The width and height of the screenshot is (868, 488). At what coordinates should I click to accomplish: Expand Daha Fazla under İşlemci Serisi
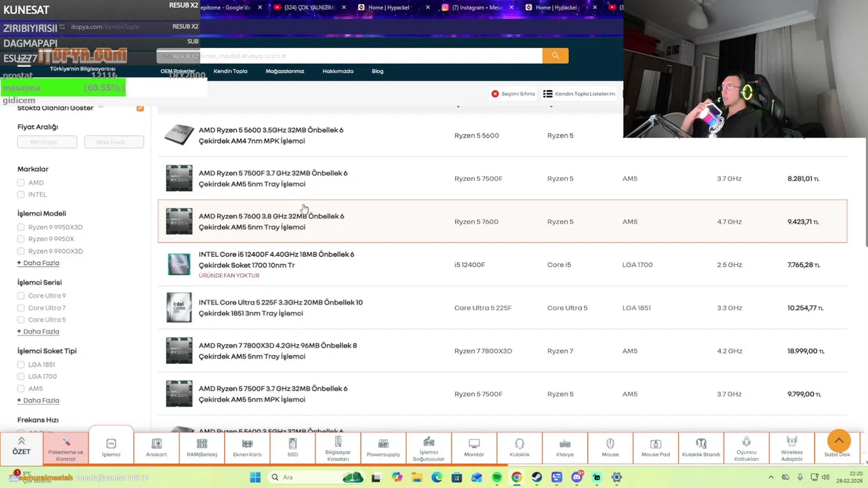coord(38,331)
